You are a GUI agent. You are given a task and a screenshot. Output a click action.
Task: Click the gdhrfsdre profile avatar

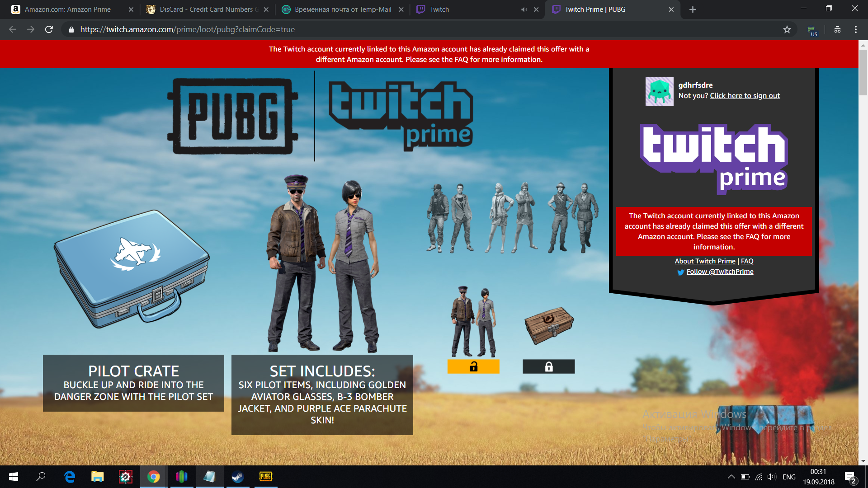659,91
